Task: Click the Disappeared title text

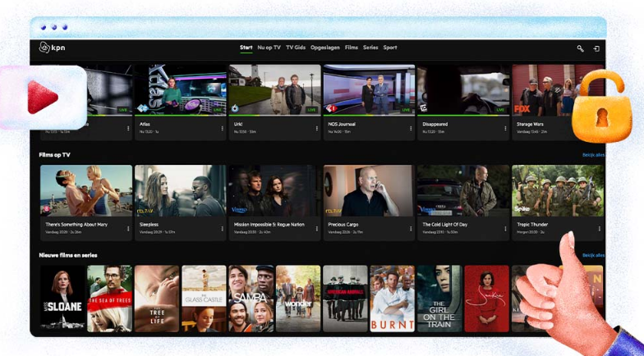Action: [x=435, y=125]
